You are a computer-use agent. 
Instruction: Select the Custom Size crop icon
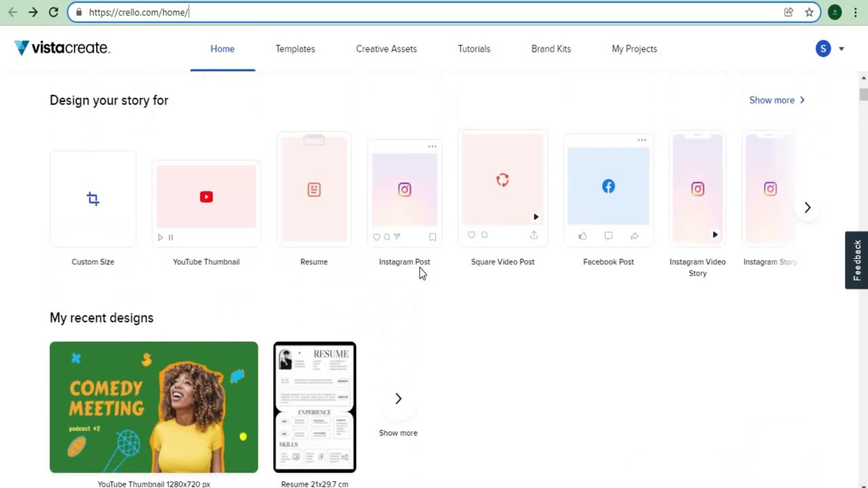[x=93, y=199]
